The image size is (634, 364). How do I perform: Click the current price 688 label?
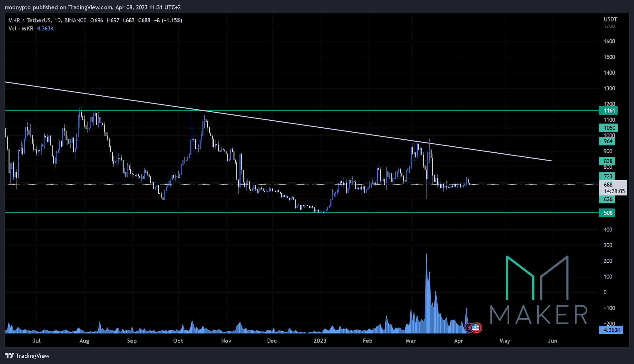(608, 185)
